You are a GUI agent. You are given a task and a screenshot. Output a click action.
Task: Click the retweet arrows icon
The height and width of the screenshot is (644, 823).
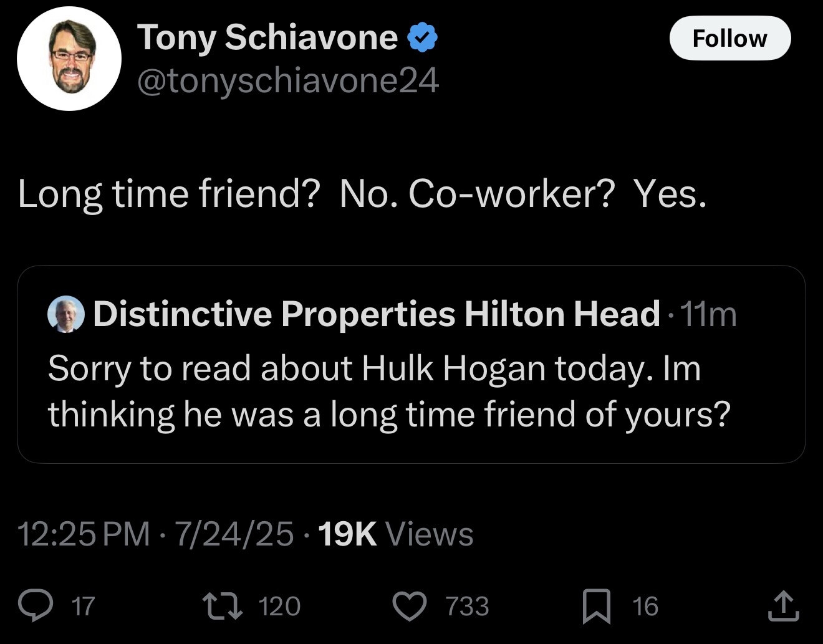coord(223,606)
